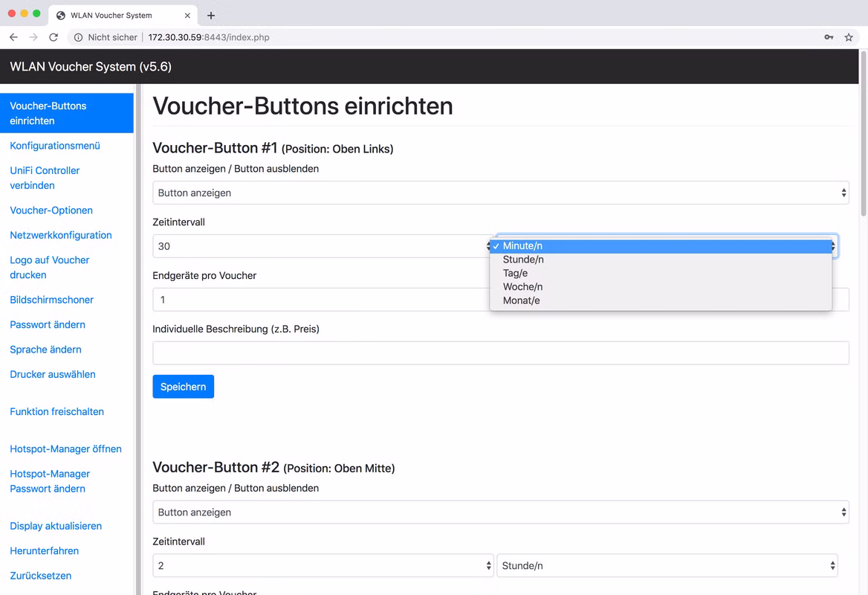The image size is (868, 595).
Task: Open the Zeitintervall value dropdown showing 30
Action: point(321,246)
